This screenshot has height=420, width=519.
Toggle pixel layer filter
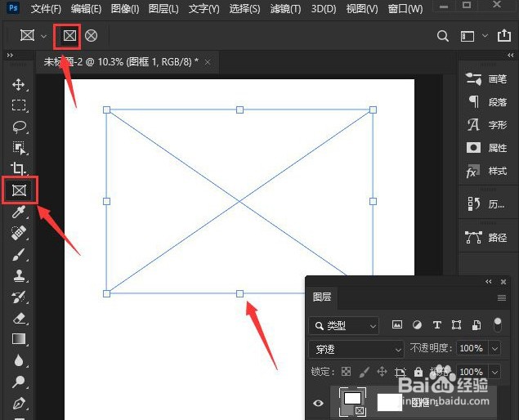click(397, 325)
